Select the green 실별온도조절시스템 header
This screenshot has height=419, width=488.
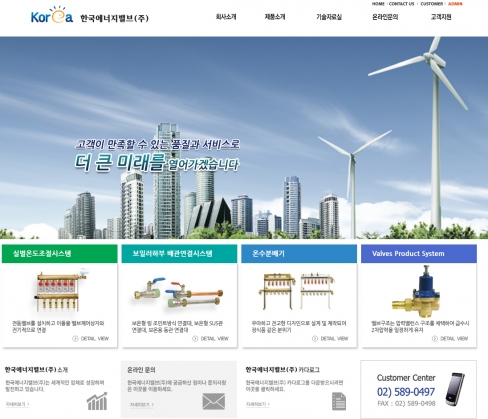point(60,254)
